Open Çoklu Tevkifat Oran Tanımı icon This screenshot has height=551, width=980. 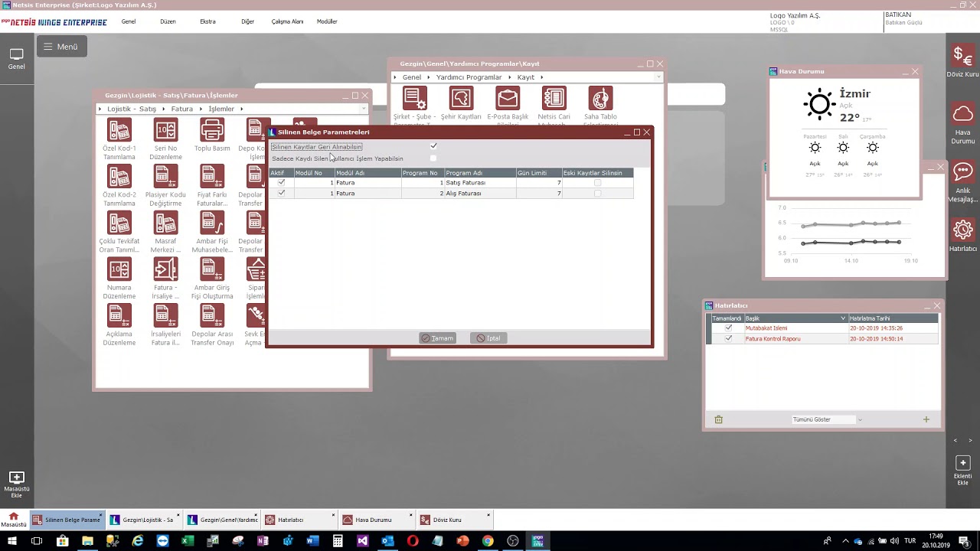119,223
